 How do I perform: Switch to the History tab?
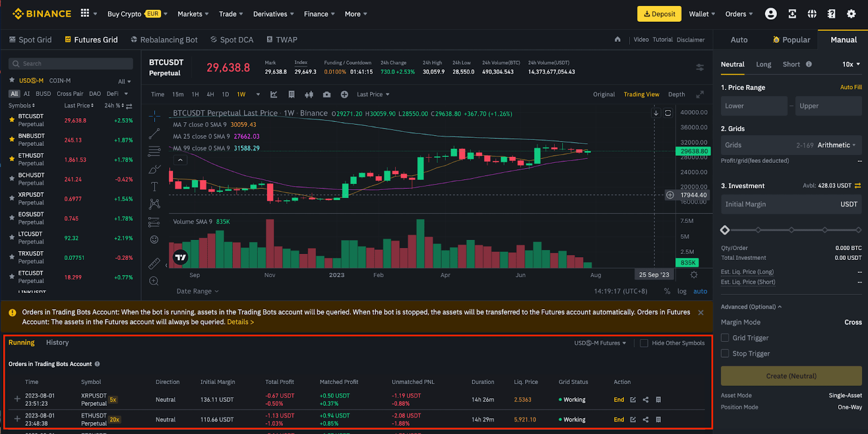tap(58, 342)
